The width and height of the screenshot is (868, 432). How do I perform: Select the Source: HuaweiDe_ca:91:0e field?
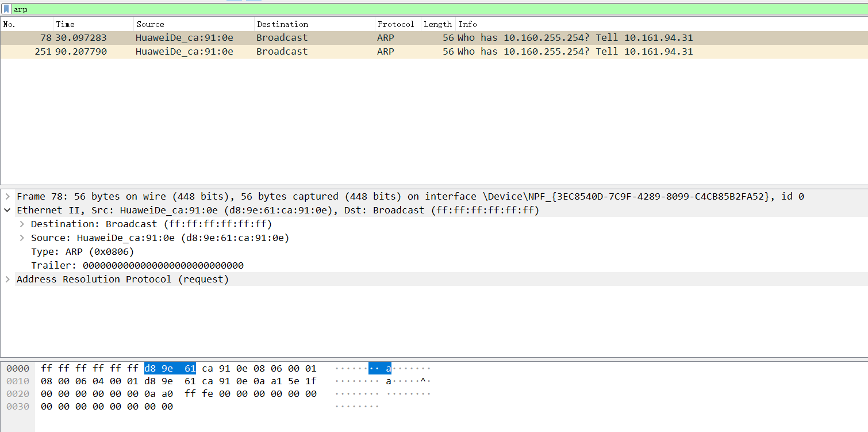[x=160, y=238]
